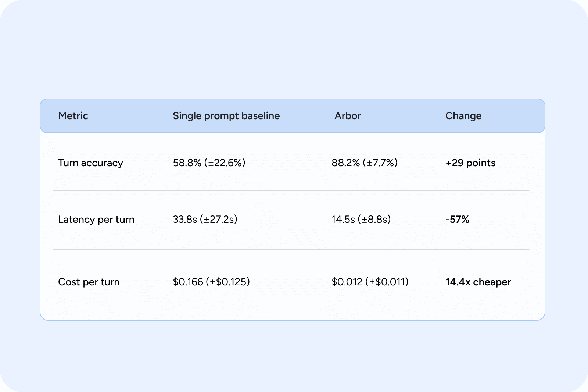Select the 14.4x cheaper change value
The image size is (588, 392).
pyautogui.click(x=478, y=282)
